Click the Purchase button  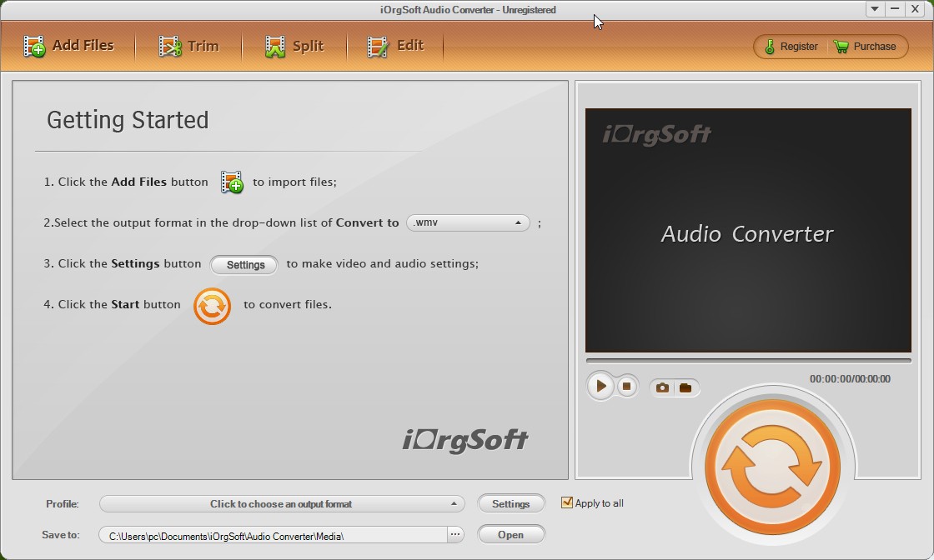click(867, 47)
